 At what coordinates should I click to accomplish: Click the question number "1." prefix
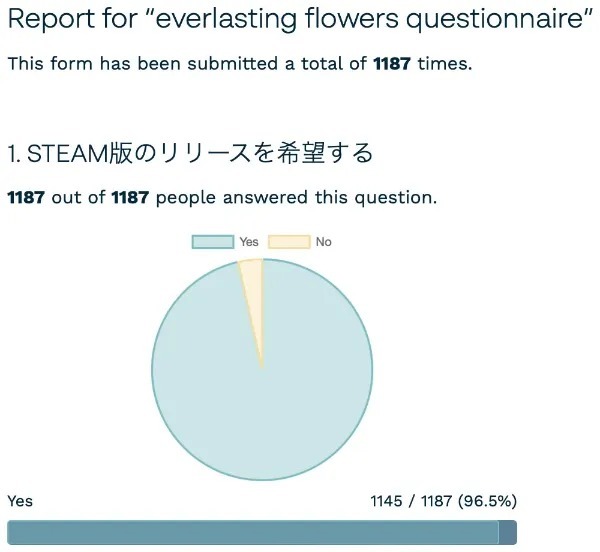coord(14,153)
